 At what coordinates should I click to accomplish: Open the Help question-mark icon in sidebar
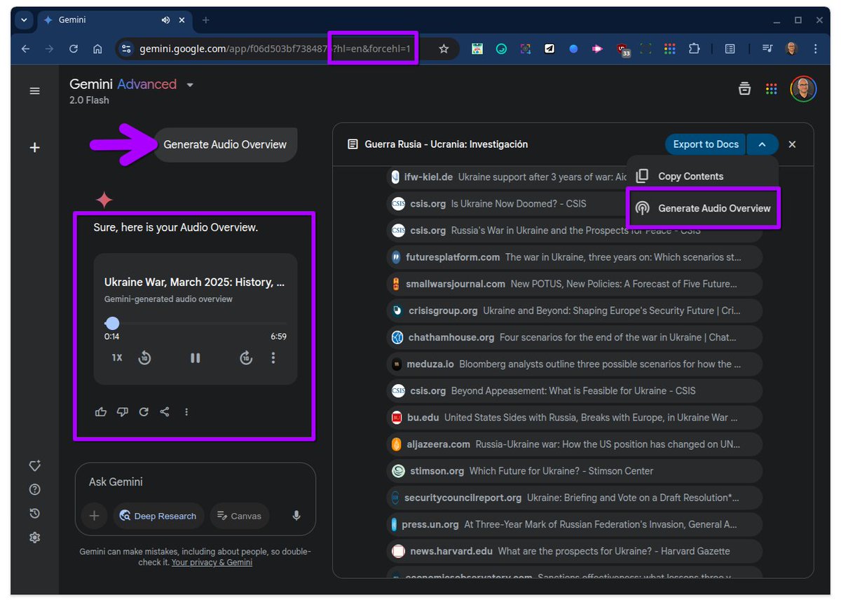(x=34, y=490)
